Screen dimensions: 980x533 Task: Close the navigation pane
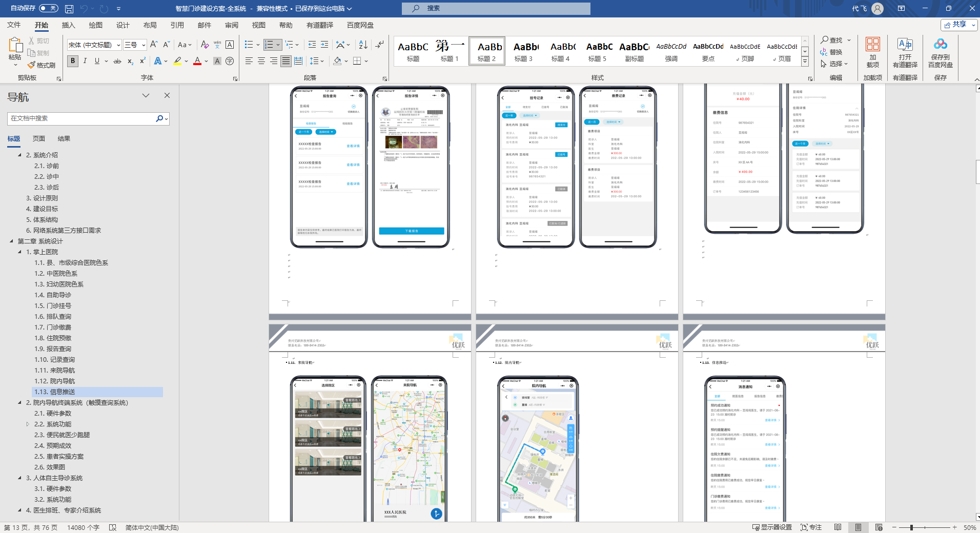[x=167, y=95]
